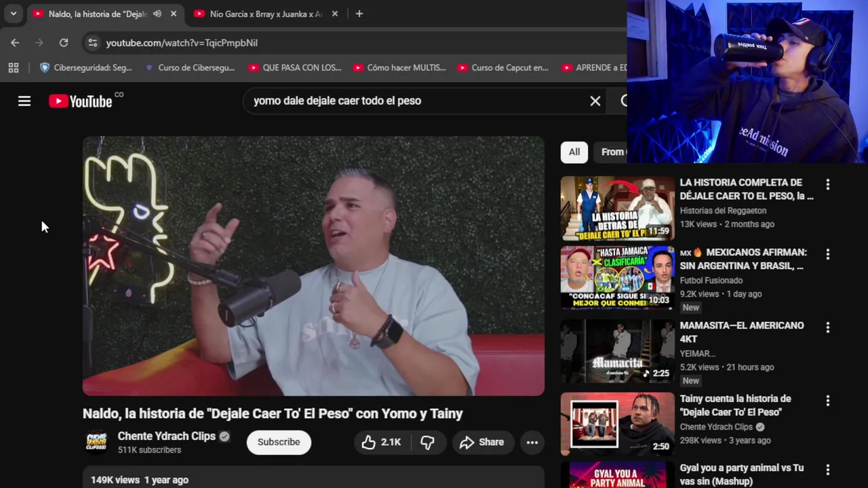Open options menu for Gyal you a party video

tap(827, 469)
